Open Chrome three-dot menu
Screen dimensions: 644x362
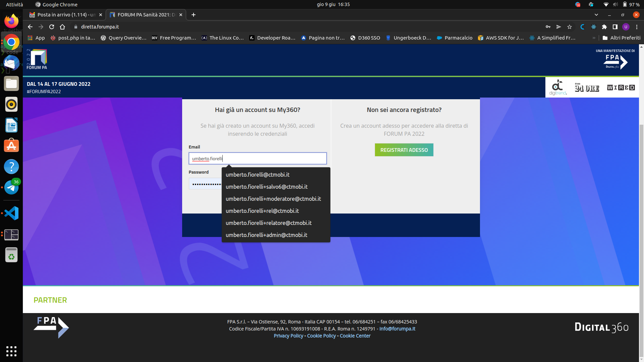[x=637, y=27]
